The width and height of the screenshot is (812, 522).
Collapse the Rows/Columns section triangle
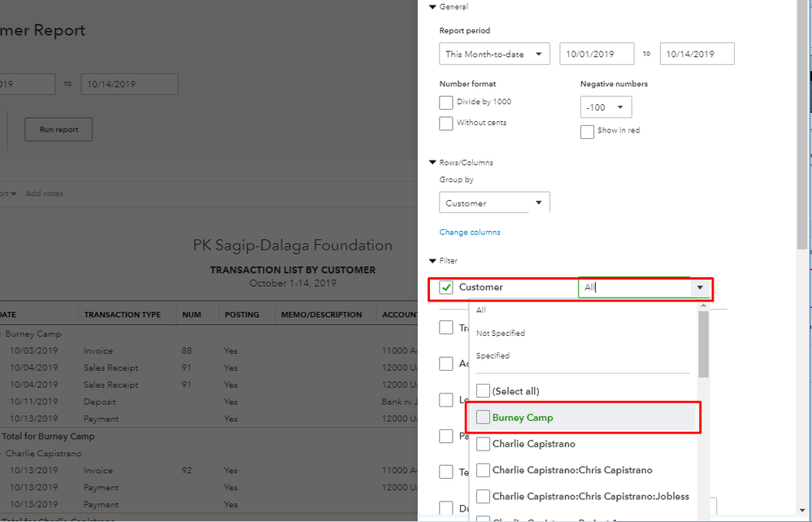(432, 163)
